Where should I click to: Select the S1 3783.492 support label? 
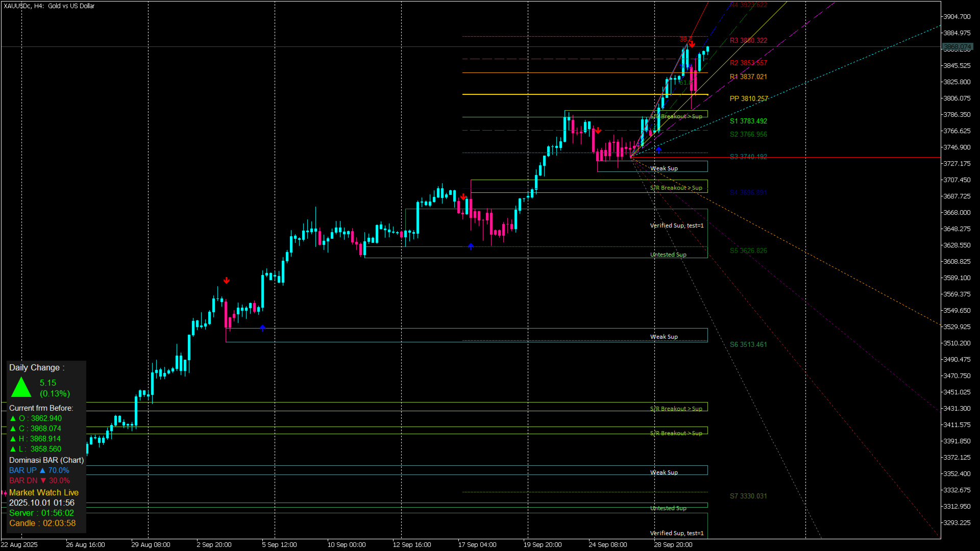click(748, 121)
